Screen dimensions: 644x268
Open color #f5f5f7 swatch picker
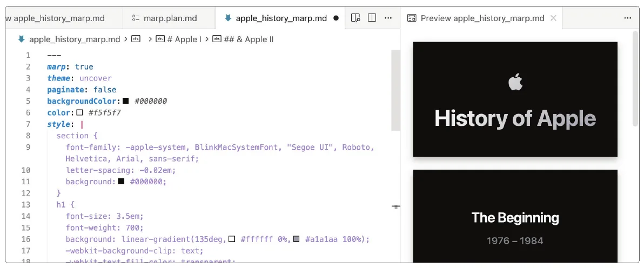coord(79,112)
